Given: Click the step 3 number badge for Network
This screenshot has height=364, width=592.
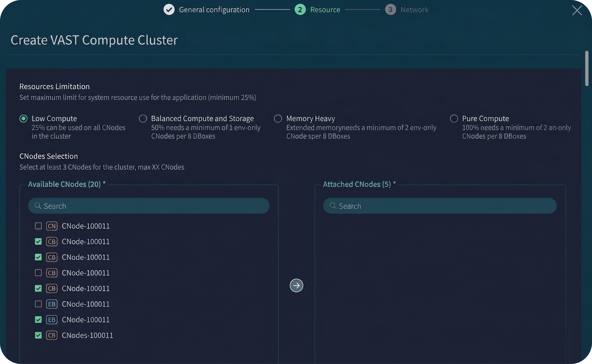Looking at the screenshot, I should tap(391, 10).
